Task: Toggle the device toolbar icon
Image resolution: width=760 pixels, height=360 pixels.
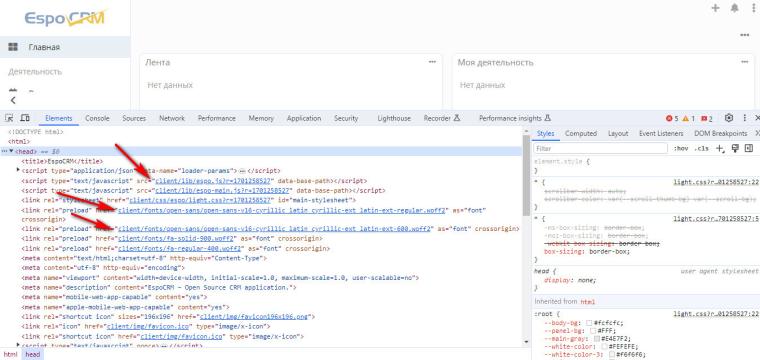Action: pos(25,118)
